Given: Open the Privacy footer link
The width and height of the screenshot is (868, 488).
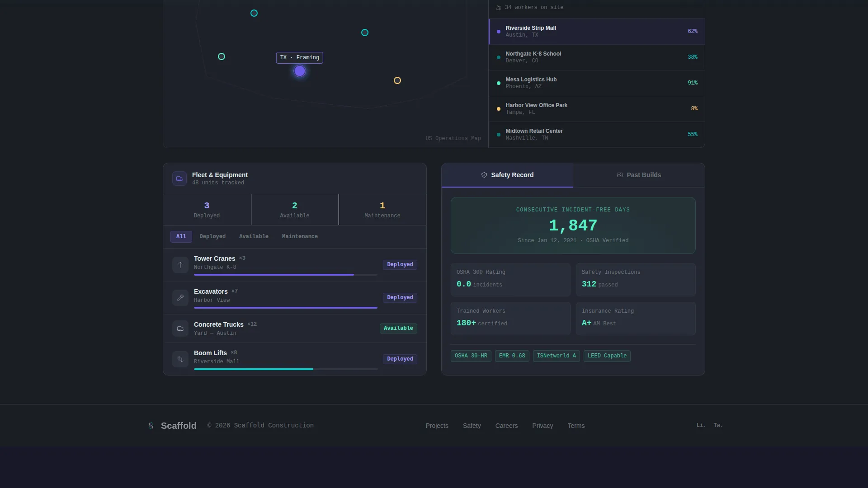Looking at the screenshot, I should pyautogui.click(x=542, y=426).
